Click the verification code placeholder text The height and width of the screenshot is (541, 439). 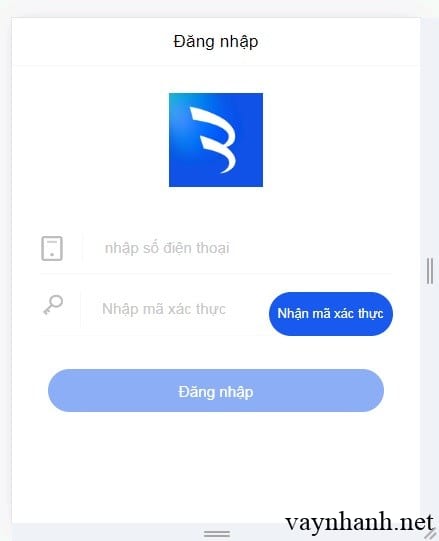(x=164, y=309)
